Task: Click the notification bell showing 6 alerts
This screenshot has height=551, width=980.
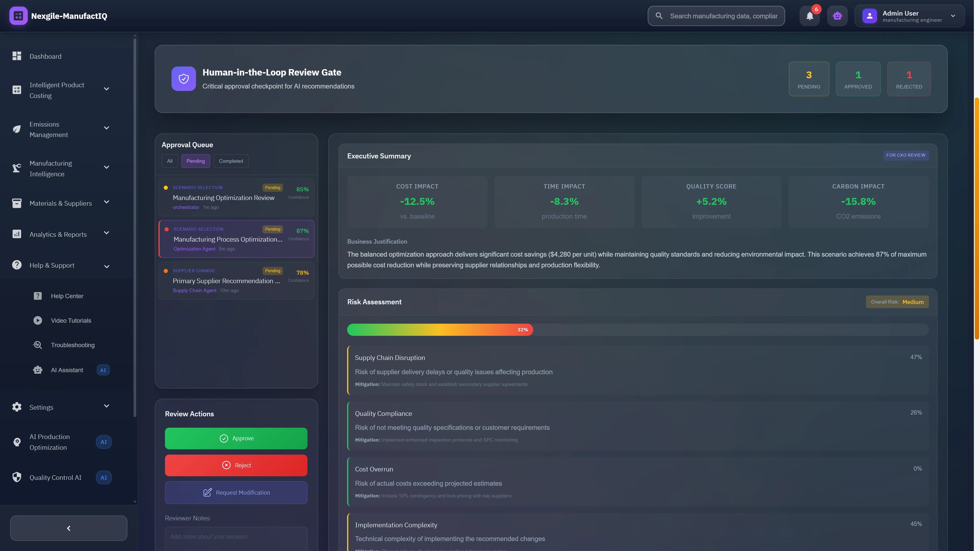Action: [x=810, y=16]
